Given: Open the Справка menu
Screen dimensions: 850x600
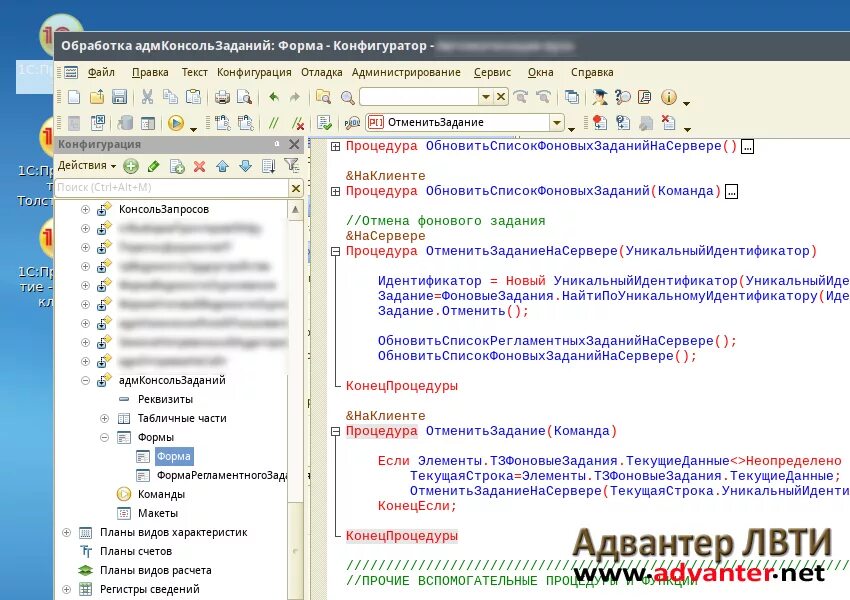Looking at the screenshot, I should click(x=592, y=72).
